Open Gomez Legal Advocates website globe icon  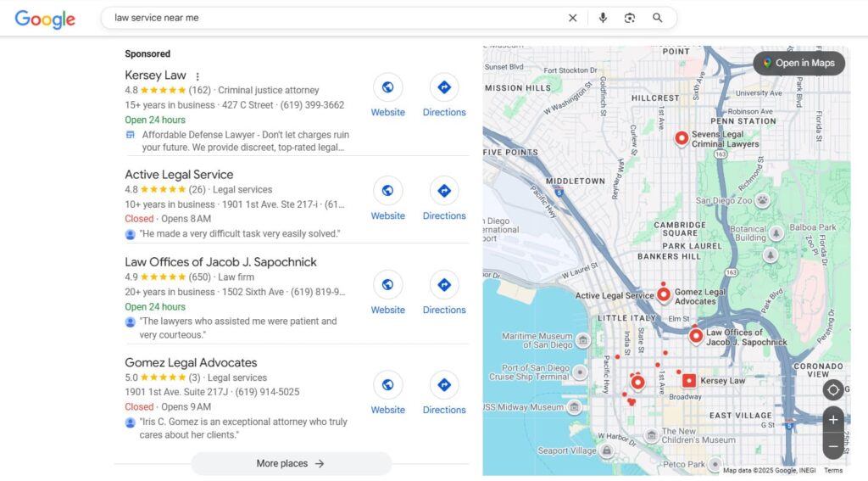(x=387, y=384)
